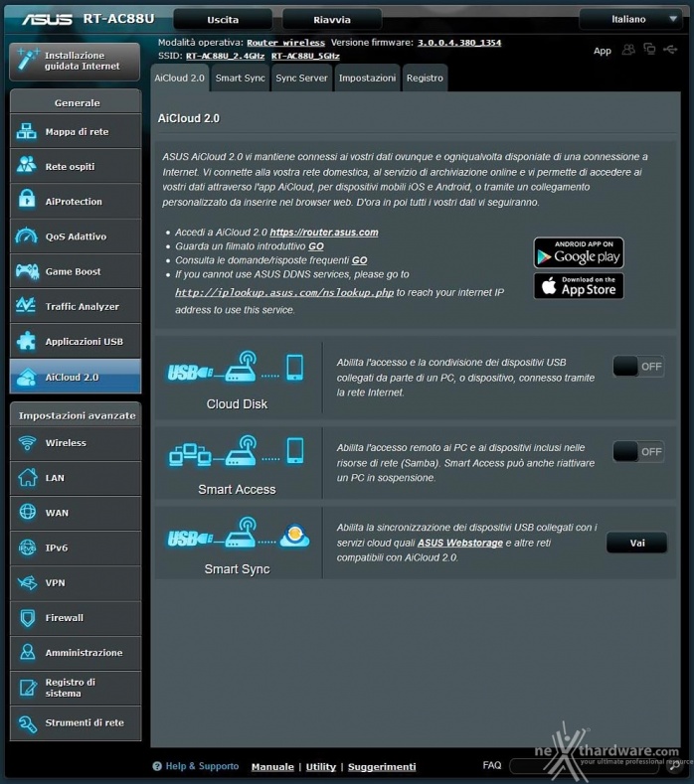694x784 pixels.
Task: Click the Wireless signal icon
Action: coord(27,442)
